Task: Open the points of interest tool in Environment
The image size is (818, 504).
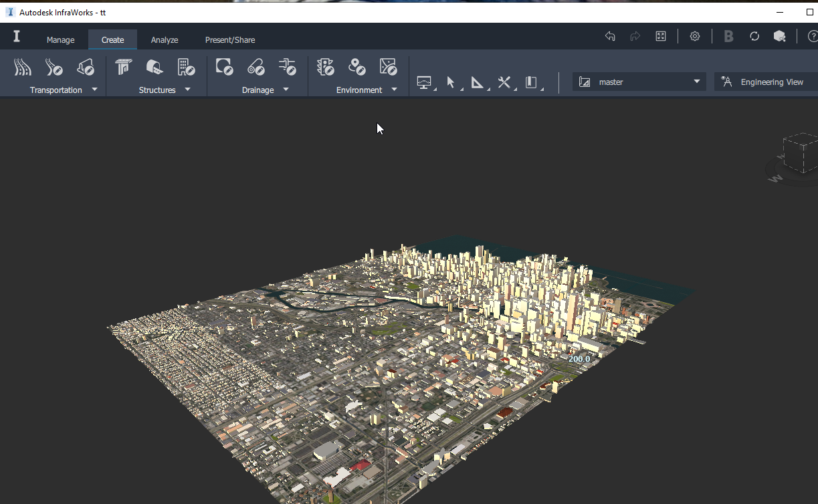Action: pos(357,67)
